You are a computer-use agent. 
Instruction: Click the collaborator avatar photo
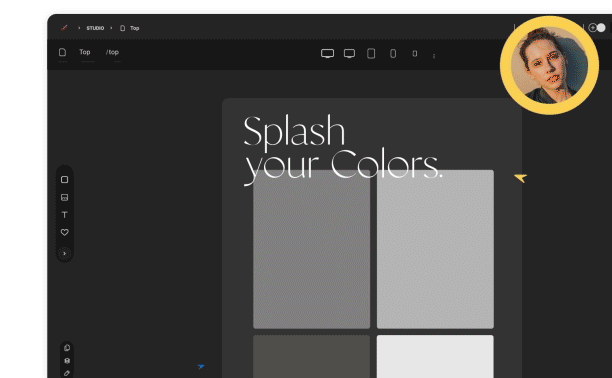click(549, 65)
